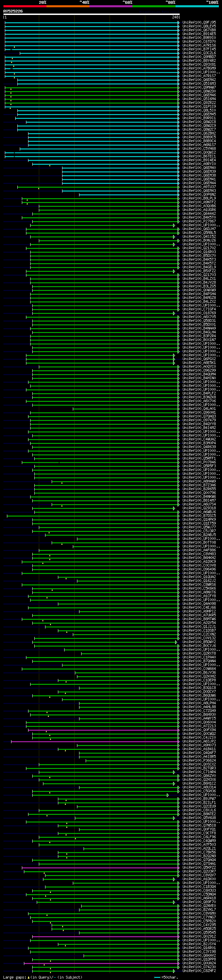Select the UniRef100_A8E5K1 label
Image resolution: width=222 pixels, height=980 pixels.
[199, 363]
